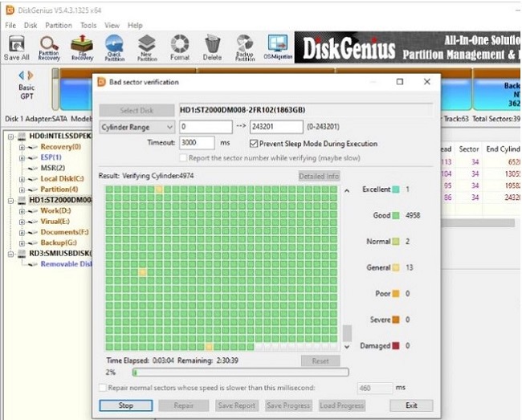Expand the Local Disk(C:) node
The image size is (522, 420).
tap(22, 179)
